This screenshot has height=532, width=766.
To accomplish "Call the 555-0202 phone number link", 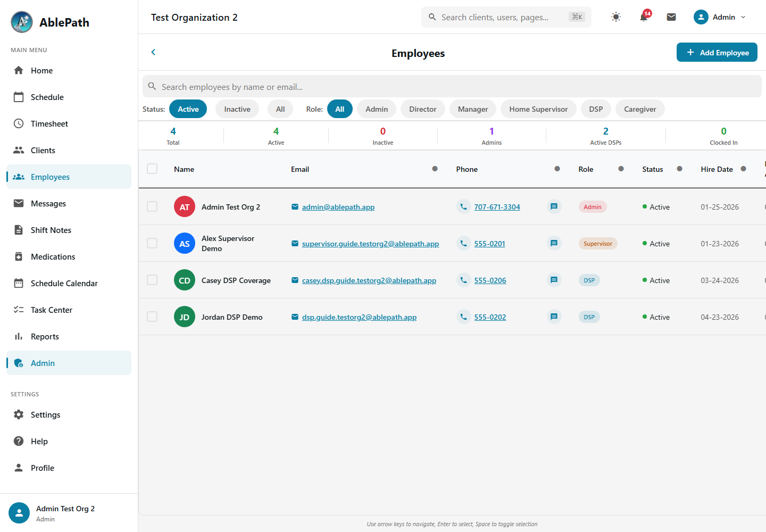I will pyautogui.click(x=490, y=317).
